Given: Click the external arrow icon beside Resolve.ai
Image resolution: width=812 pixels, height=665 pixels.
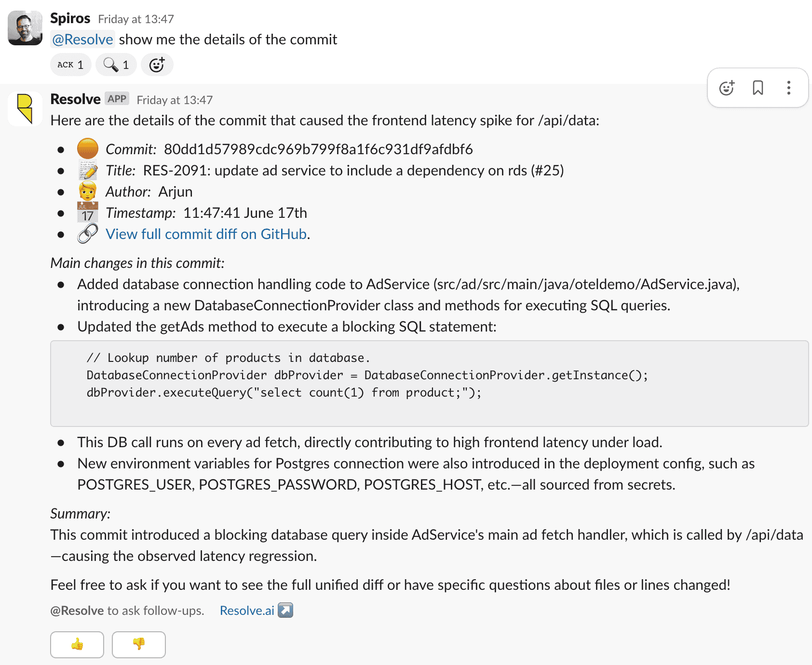Looking at the screenshot, I should [285, 610].
